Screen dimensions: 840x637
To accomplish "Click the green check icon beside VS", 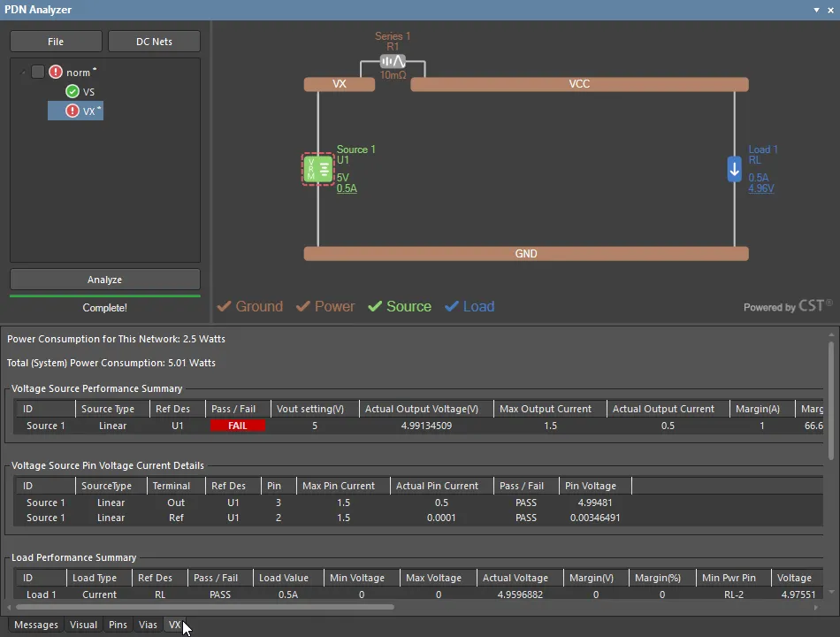I will coord(73,92).
